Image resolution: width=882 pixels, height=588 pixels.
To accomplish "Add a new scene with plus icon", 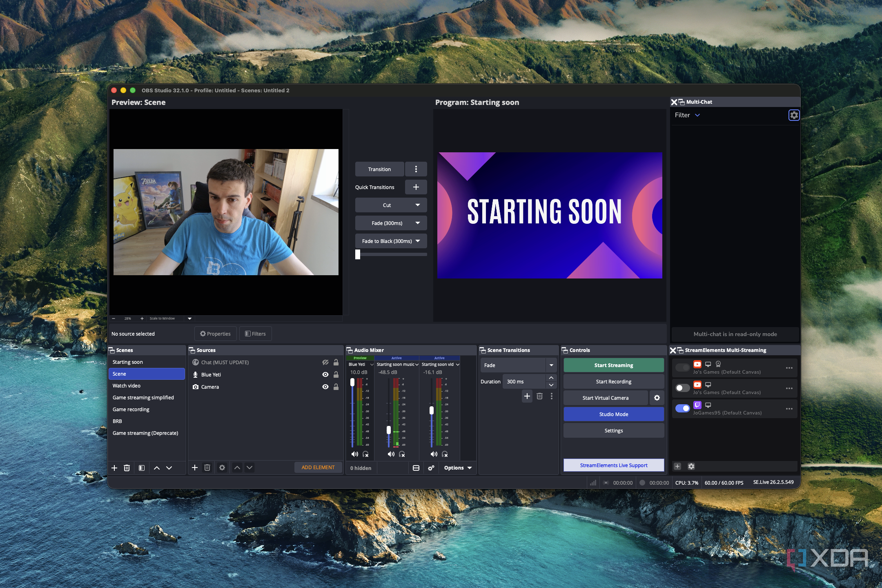I will pyautogui.click(x=114, y=468).
